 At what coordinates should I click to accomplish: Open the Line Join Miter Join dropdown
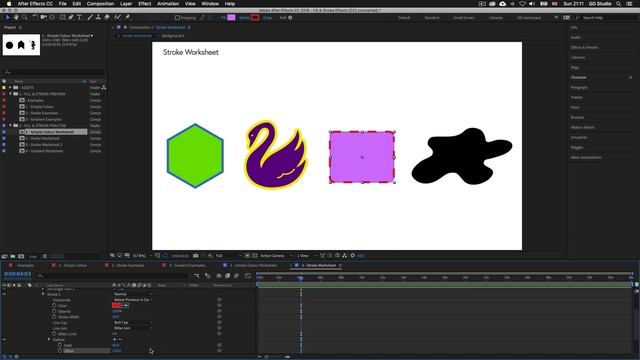133,328
